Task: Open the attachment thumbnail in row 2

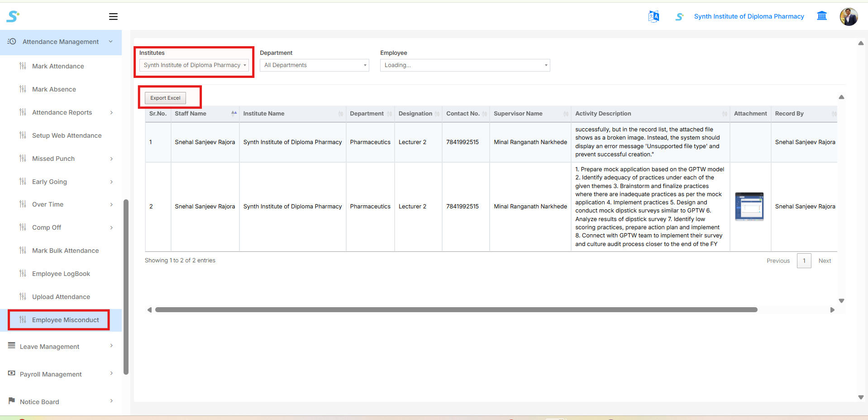Action: (749, 207)
